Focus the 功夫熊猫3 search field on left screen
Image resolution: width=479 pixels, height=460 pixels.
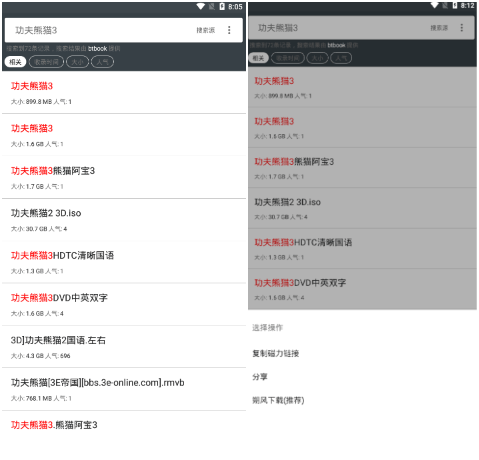124,30
